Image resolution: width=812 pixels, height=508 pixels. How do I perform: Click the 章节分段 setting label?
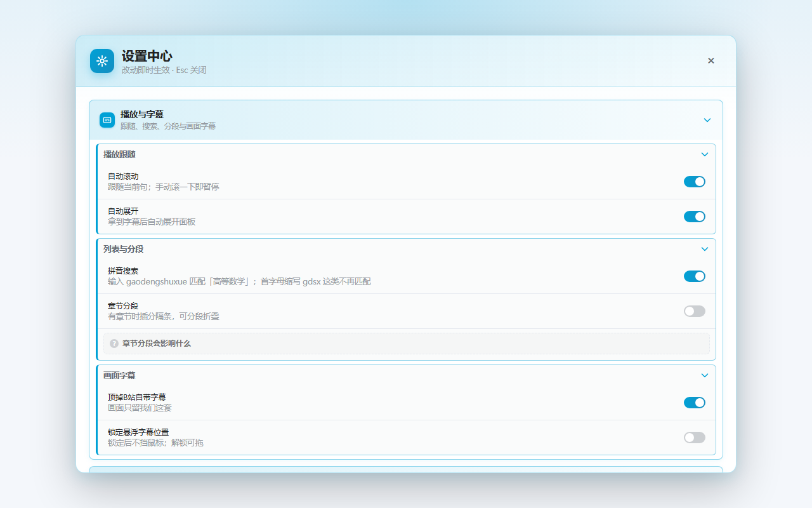[x=123, y=306]
